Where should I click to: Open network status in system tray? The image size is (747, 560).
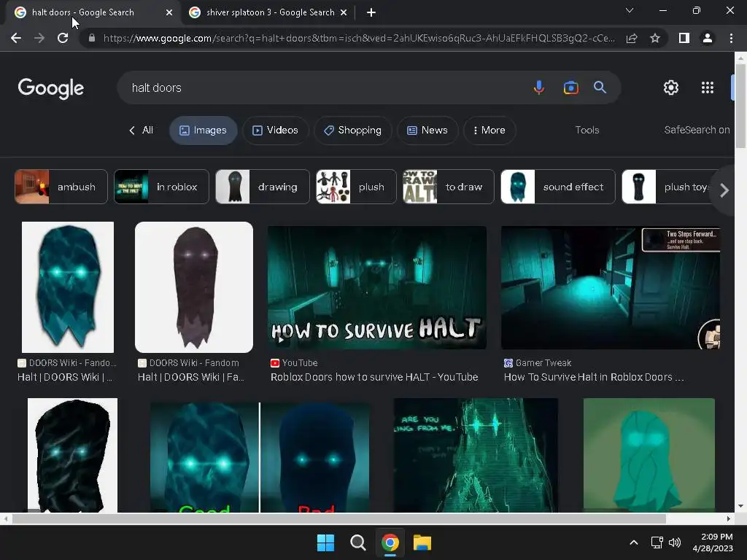(657, 542)
